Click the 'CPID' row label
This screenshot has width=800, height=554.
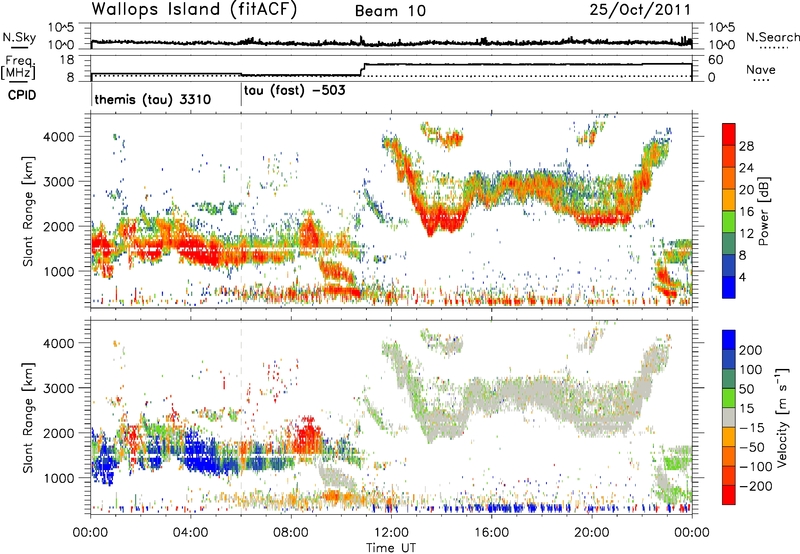coord(22,95)
